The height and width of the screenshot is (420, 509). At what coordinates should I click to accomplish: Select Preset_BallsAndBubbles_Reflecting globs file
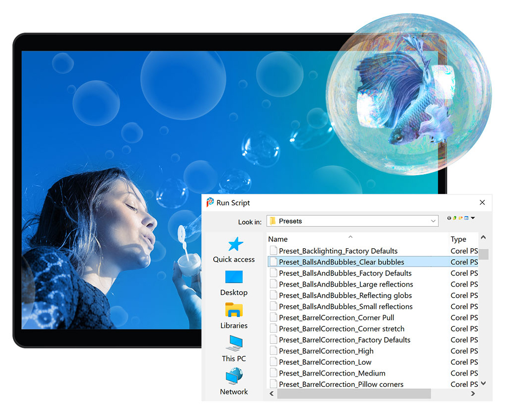(x=374, y=295)
